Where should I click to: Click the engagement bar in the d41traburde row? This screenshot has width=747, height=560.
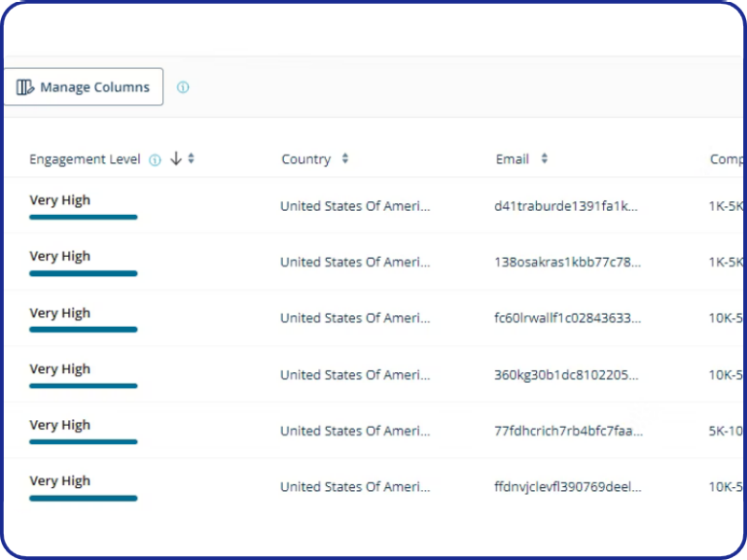coord(84,217)
